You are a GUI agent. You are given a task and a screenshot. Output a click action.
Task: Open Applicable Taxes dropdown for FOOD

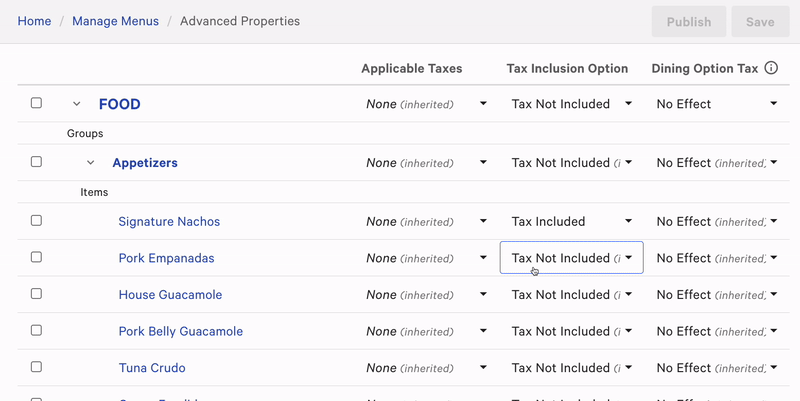(426, 104)
